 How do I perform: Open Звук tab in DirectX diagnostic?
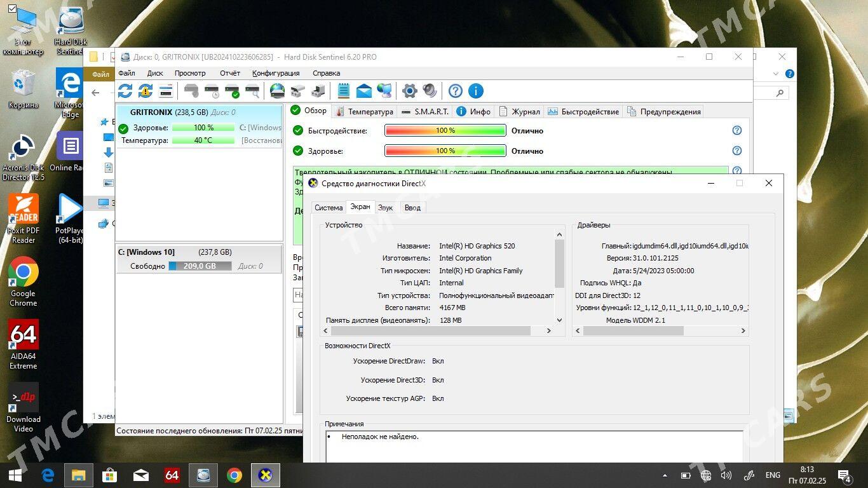pyautogui.click(x=385, y=207)
